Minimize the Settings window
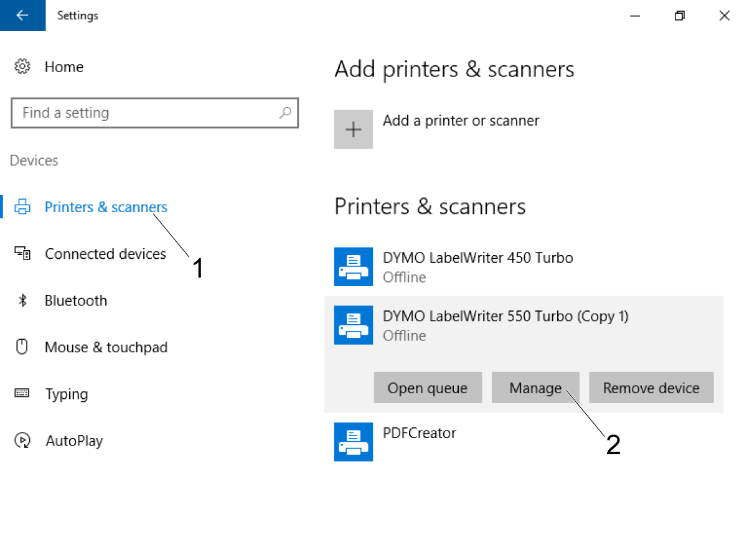 (635, 16)
